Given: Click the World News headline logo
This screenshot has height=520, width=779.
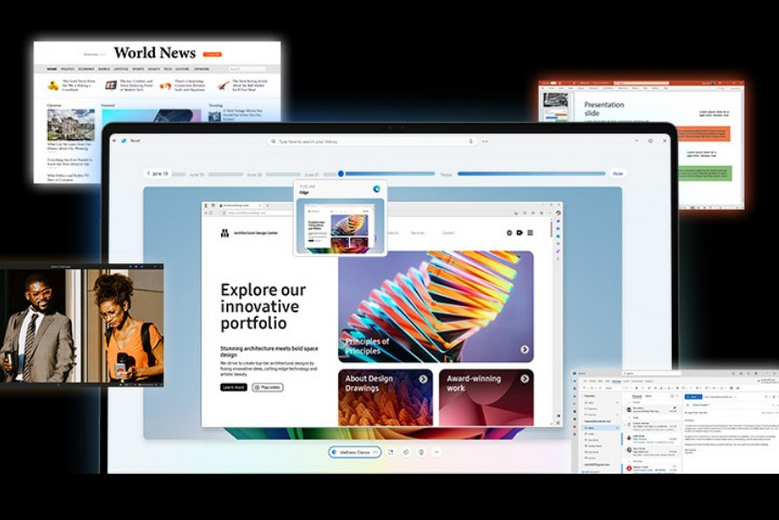Looking at the screenshot, I should 155,53.
